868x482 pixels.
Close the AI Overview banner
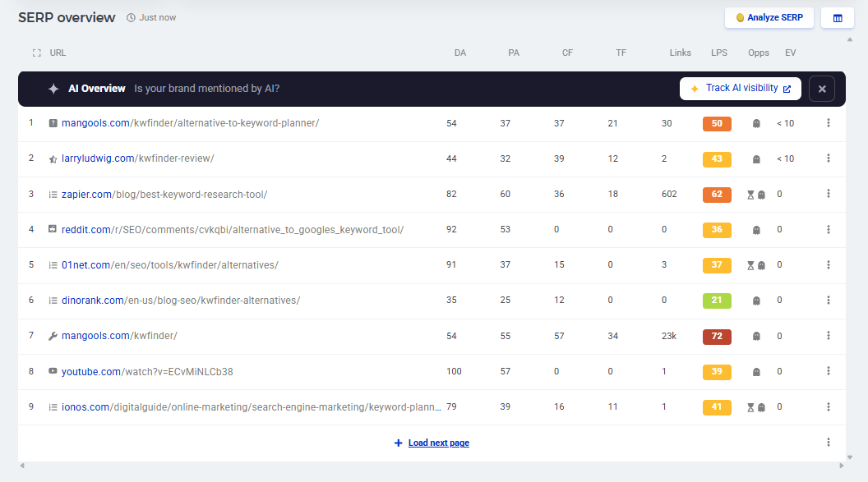click(822, 89)
